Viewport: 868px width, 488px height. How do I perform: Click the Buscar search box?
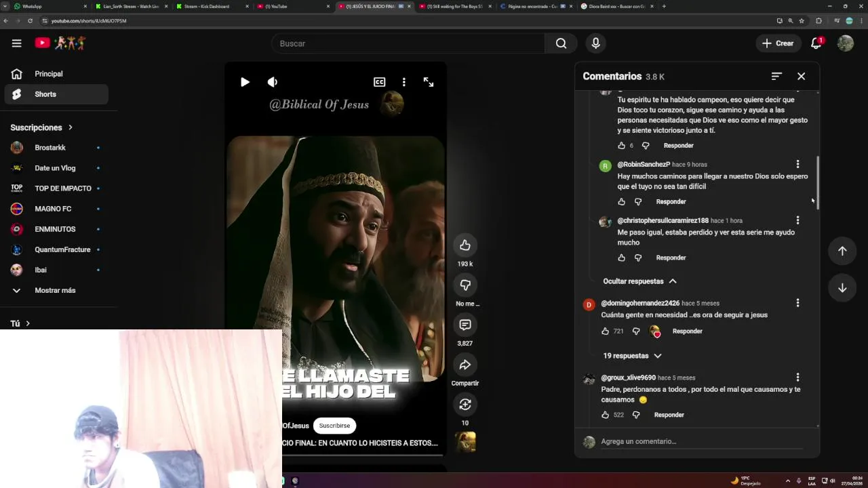408,43
